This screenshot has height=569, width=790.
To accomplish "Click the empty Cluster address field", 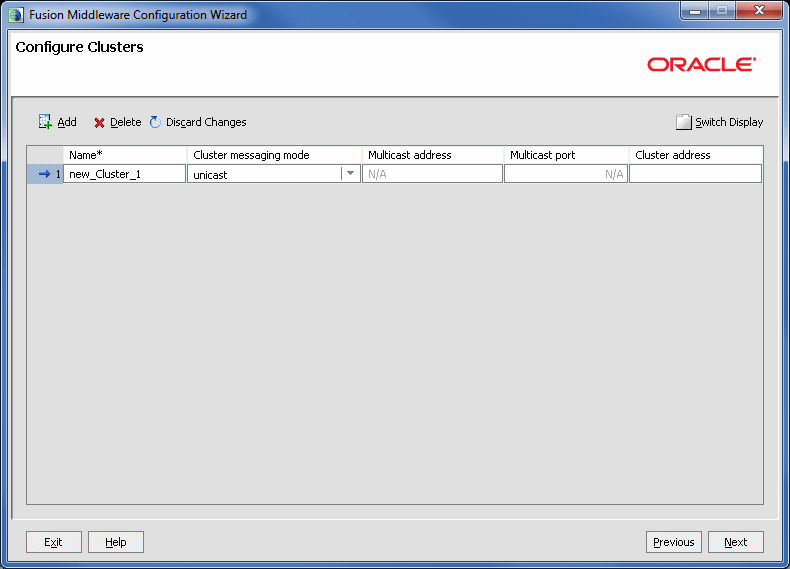I will click(695, 174).
